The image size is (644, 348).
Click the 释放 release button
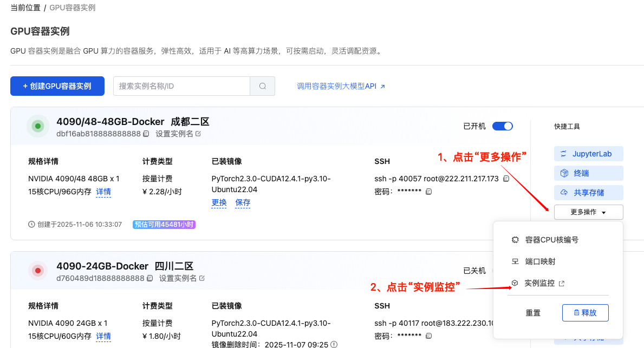point(585,313)
